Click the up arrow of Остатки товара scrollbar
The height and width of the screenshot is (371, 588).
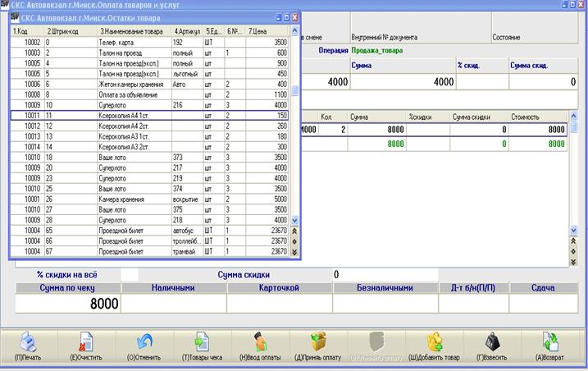[294, 30]
